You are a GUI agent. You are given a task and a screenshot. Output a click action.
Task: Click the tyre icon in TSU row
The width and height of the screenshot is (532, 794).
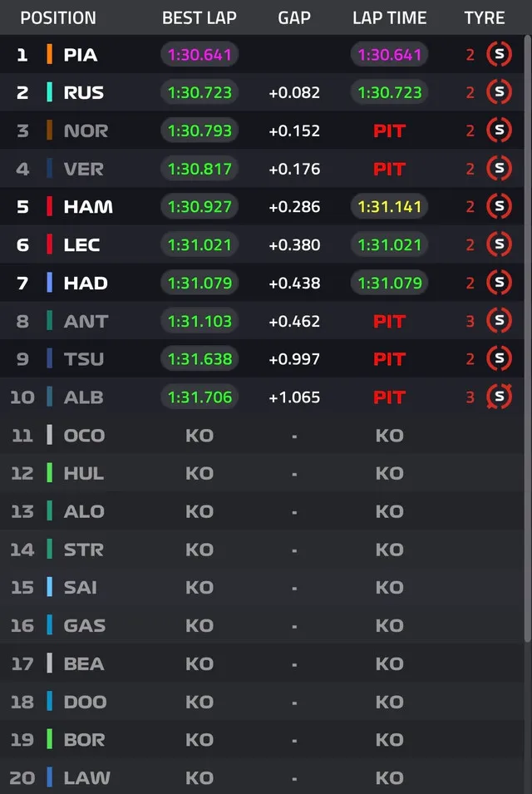coord(499,358)
